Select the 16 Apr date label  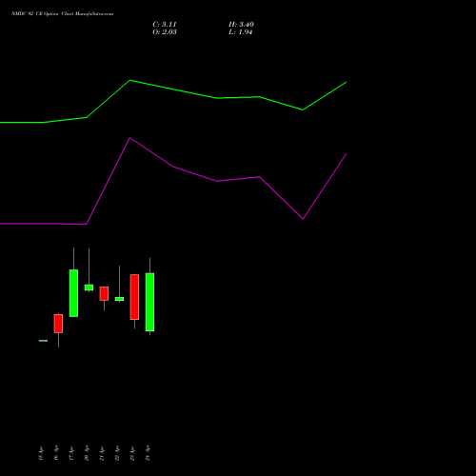tap(56, 453)
